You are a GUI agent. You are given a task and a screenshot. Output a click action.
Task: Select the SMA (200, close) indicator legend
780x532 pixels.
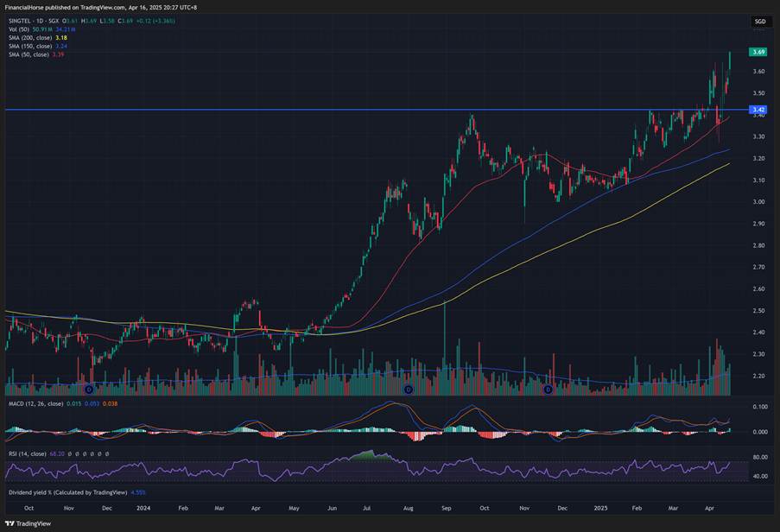[x=30, y=38]
